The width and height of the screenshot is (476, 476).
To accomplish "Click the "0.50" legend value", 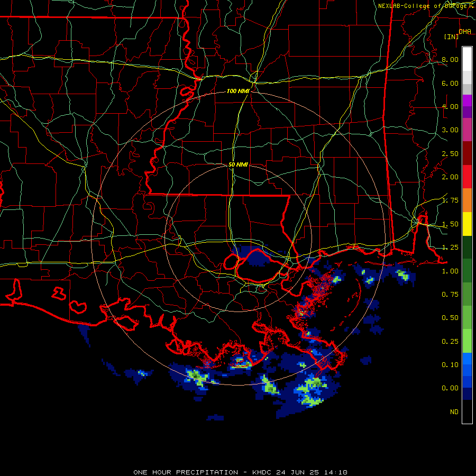I will (450, 318).
